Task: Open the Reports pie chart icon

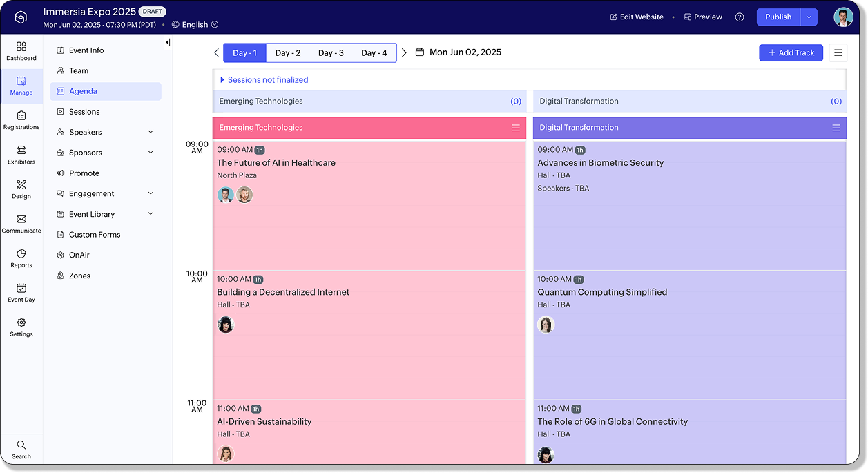Action: click(21, 253)
